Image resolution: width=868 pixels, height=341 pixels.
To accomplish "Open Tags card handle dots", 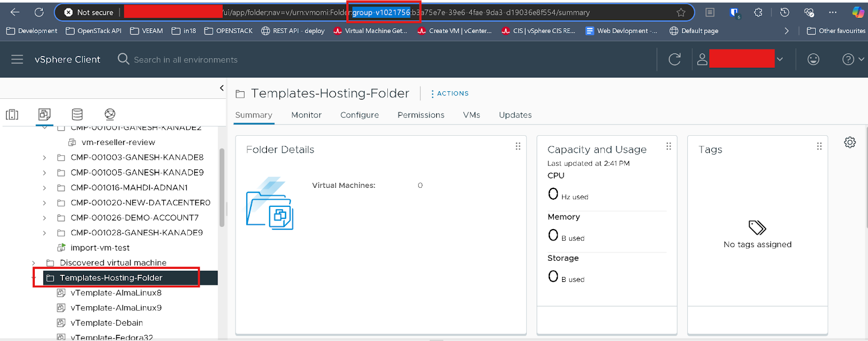I will tap(819, 146).
